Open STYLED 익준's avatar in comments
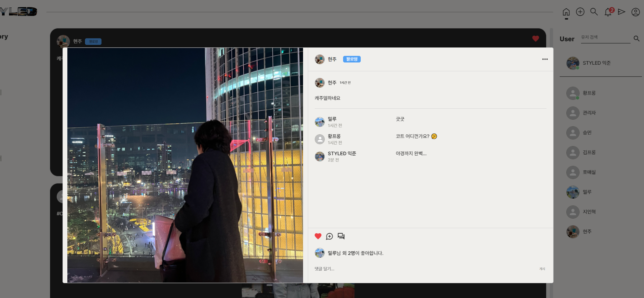The height and width of the screenshot is (298, 644). [x=319, y=157]
